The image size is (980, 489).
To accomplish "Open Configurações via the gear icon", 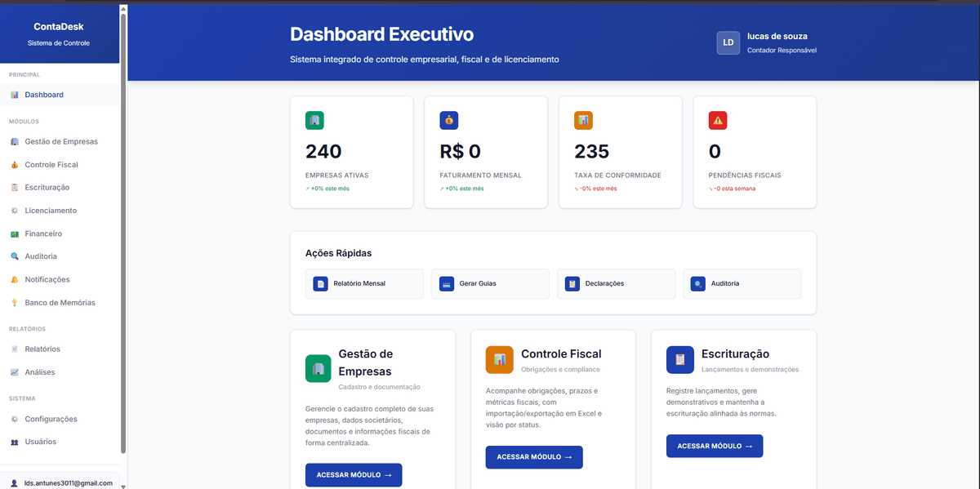I will coord(15,418).
